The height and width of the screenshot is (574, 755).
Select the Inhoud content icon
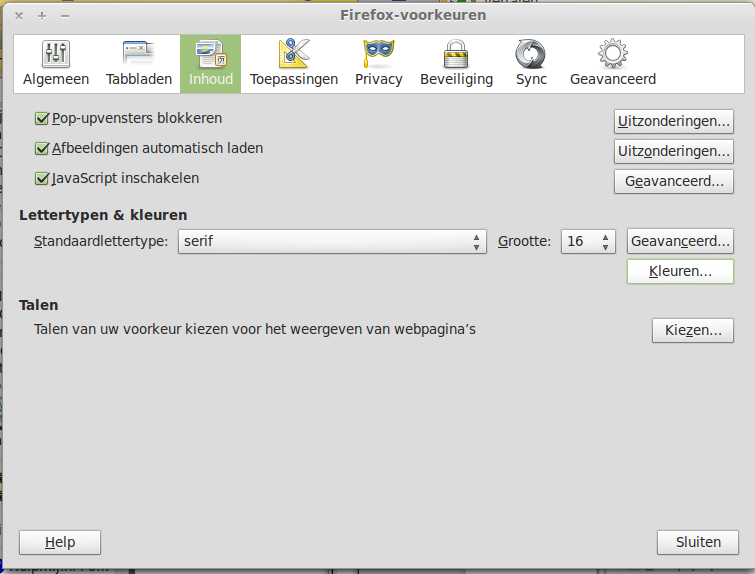click(211, 53)
